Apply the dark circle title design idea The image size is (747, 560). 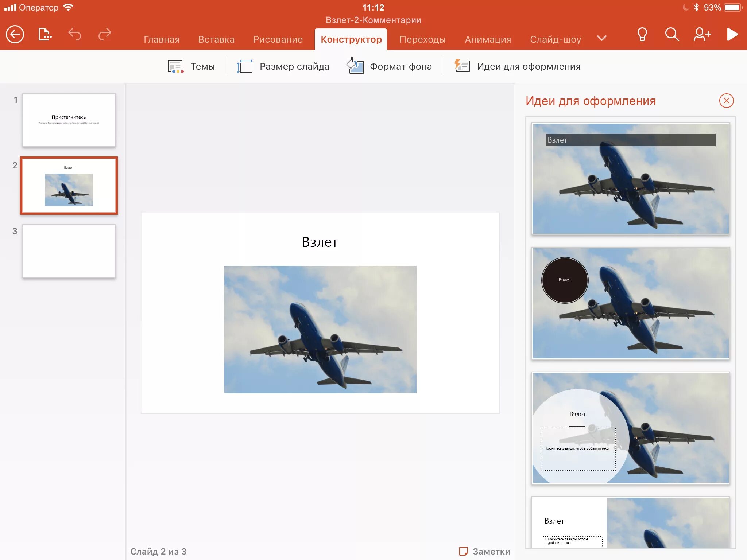pos(630,303)
